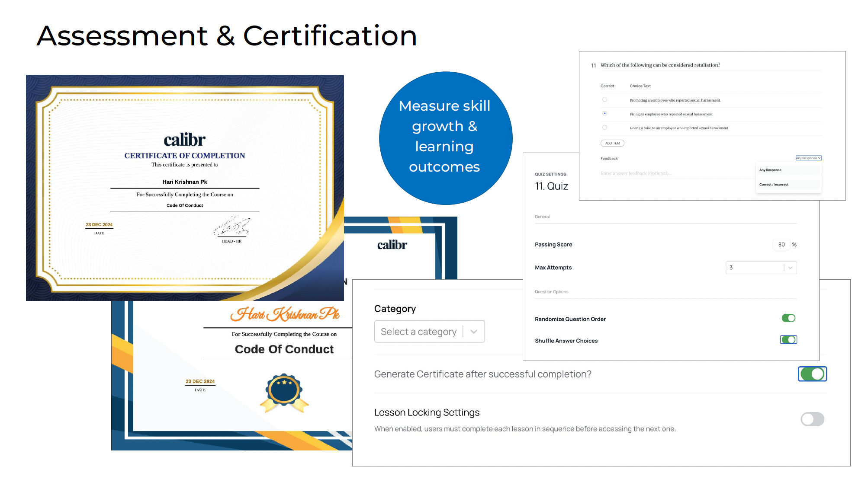Click the blue 'Measure skill growth' circle

click(x=446, y=138)
